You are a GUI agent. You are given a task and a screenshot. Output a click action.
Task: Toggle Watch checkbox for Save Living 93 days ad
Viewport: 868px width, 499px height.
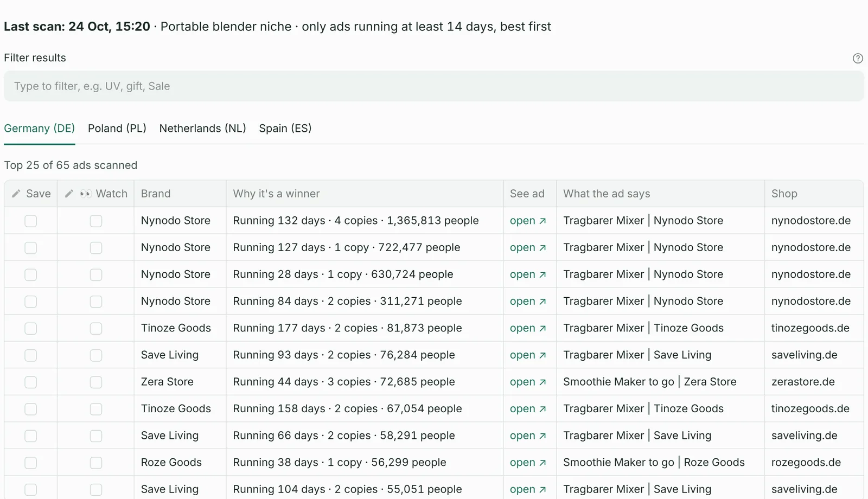click(96, 355)
